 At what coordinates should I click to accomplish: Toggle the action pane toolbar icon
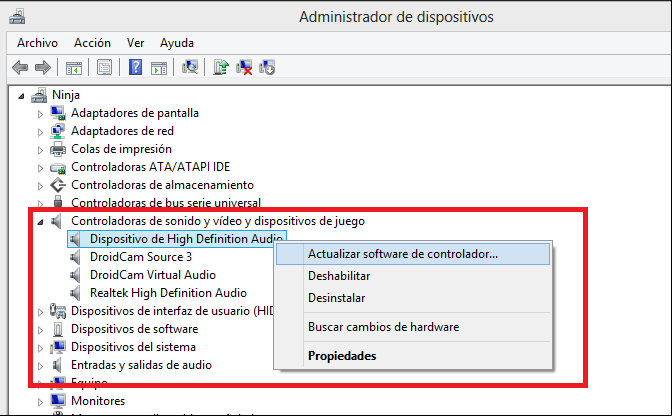pyautogui.click(x=159, y=68)
